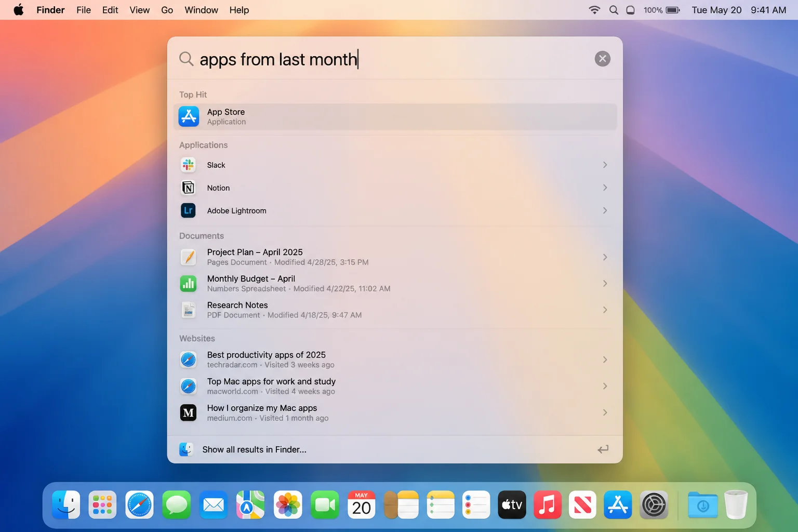
Task: Click Safari icon beside Best productivity apps
Action: point(188,360)
